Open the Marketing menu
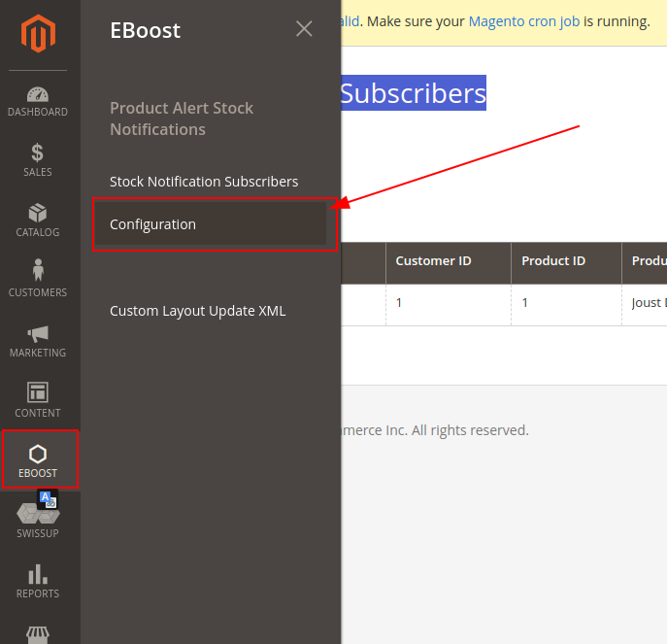This screenshot has width=667, height=644. coord(39,342)
